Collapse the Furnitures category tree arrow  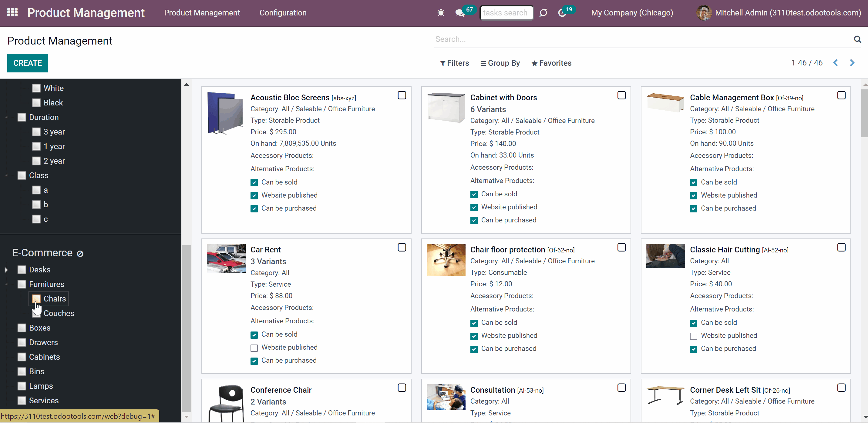pyautogui.click(x=6, y=284)
